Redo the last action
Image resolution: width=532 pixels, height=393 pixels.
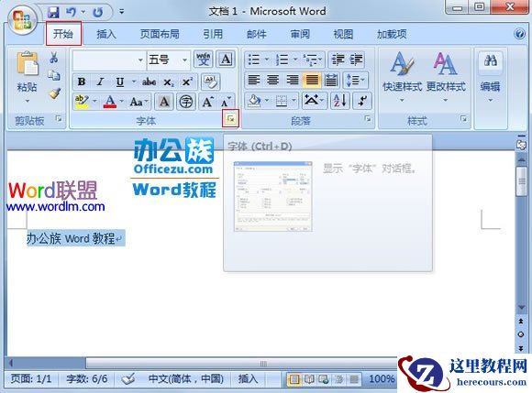pos(98,12)
